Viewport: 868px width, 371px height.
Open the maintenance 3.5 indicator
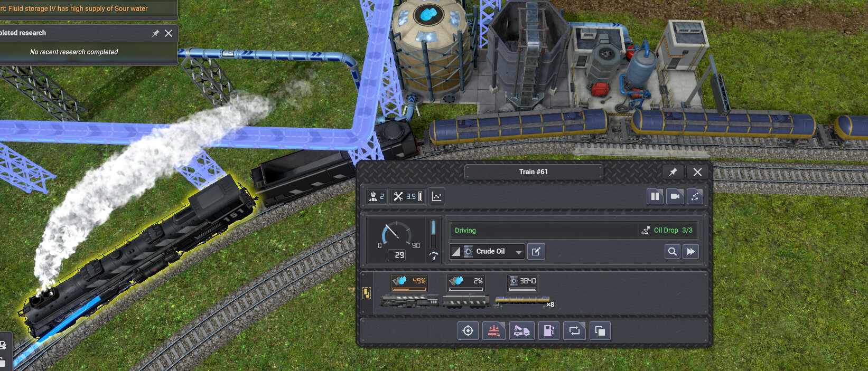(x=407, y=196)
